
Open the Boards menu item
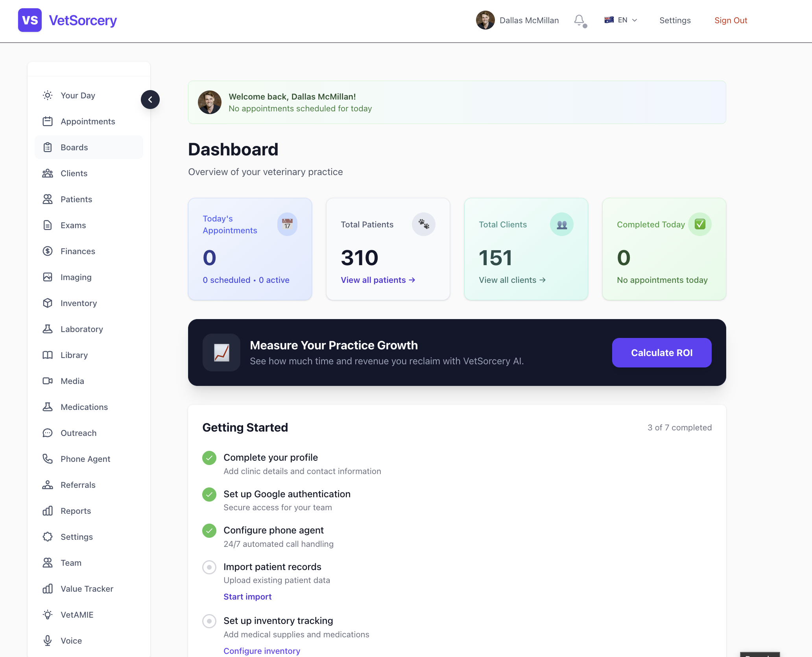[x=74, y=147]
